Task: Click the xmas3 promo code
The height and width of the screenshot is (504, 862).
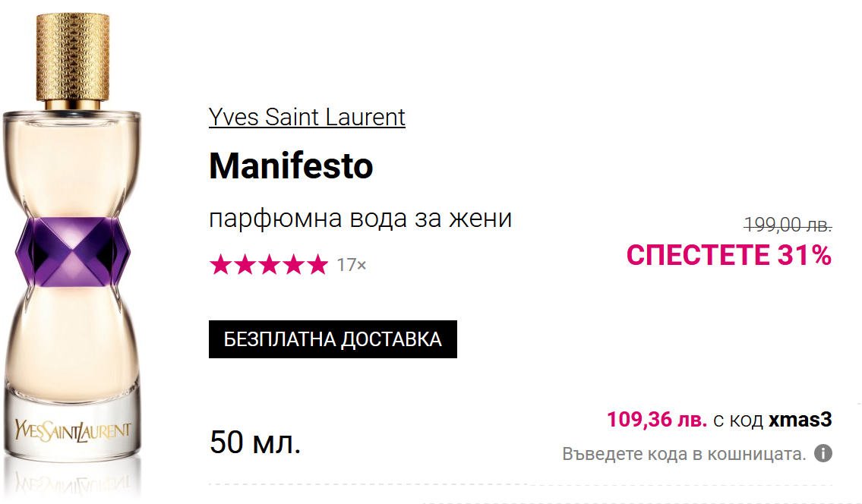Action: click(x=800, y=419)
